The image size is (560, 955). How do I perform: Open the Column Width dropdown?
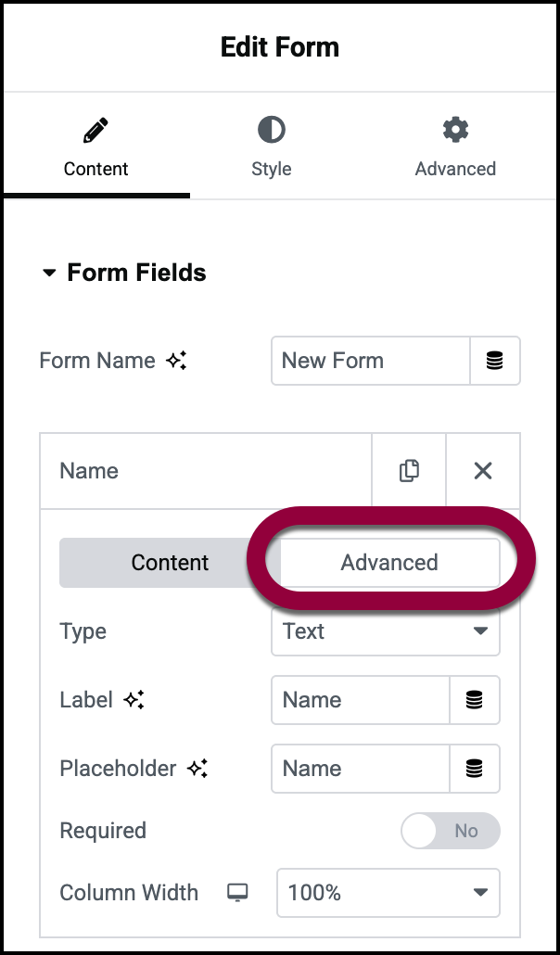pyautogui.click(x=388, y=893)
